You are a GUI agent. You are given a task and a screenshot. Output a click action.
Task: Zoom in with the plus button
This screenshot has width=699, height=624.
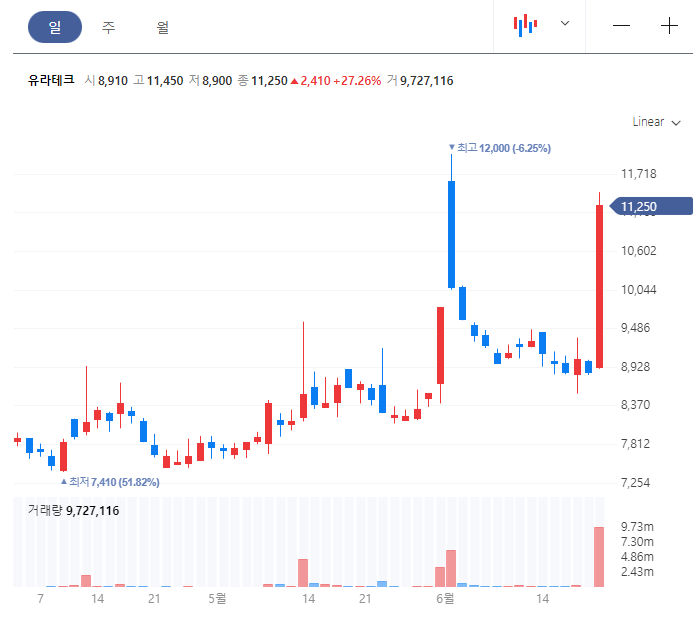click(669, 26)
